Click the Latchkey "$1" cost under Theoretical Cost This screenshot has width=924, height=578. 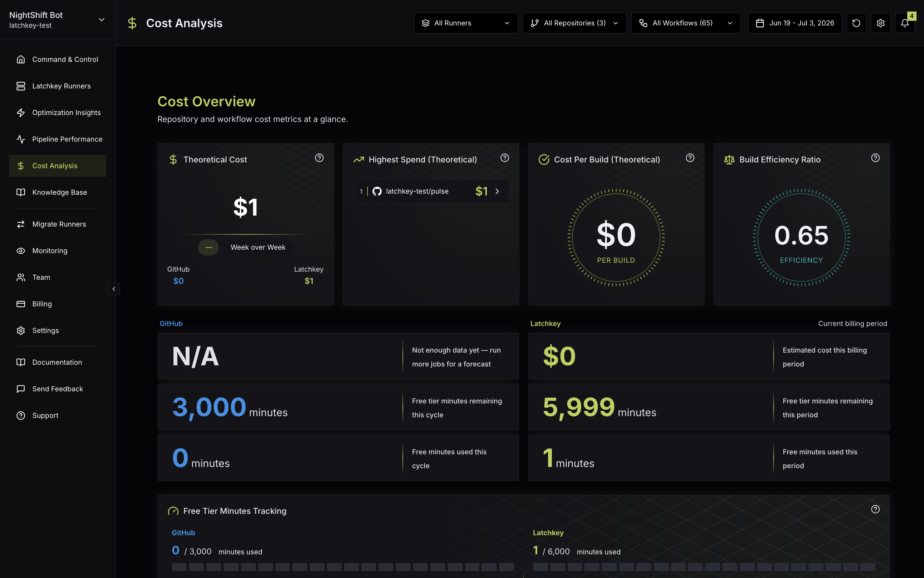pyautogui.click(x=309, y=281)
